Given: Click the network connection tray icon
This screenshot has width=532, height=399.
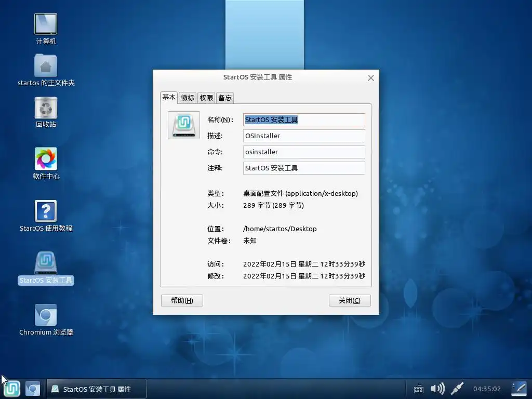Looking at the screenshot, I should [457, 389].
